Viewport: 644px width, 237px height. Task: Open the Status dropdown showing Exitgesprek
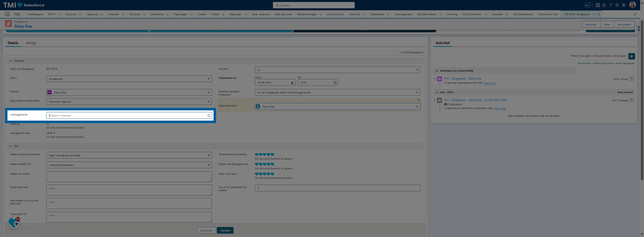pyautogui.click(x=129, y=79)
